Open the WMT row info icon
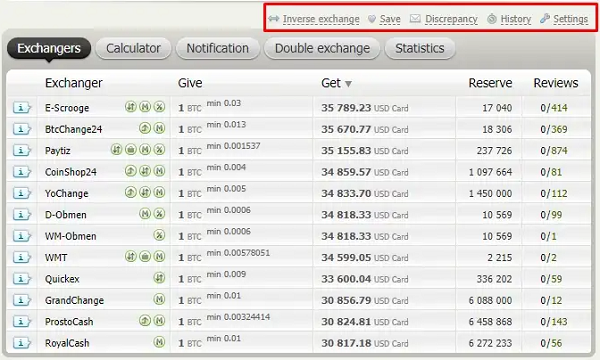The height and width of the screenshot is (360, 600). coord(22,258)
